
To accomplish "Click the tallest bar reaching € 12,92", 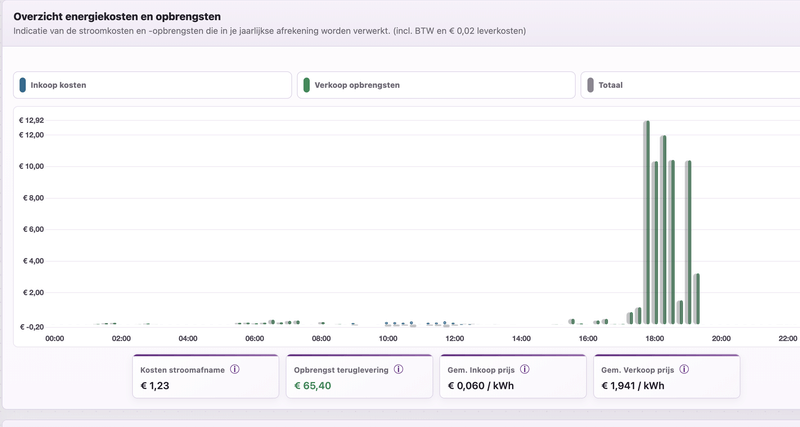I will pos(646,222).
